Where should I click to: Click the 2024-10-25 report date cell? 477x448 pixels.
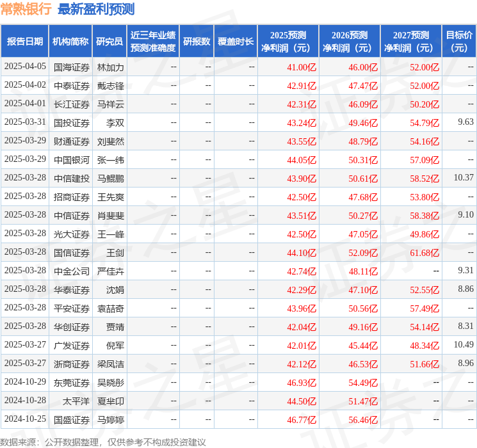25,420
